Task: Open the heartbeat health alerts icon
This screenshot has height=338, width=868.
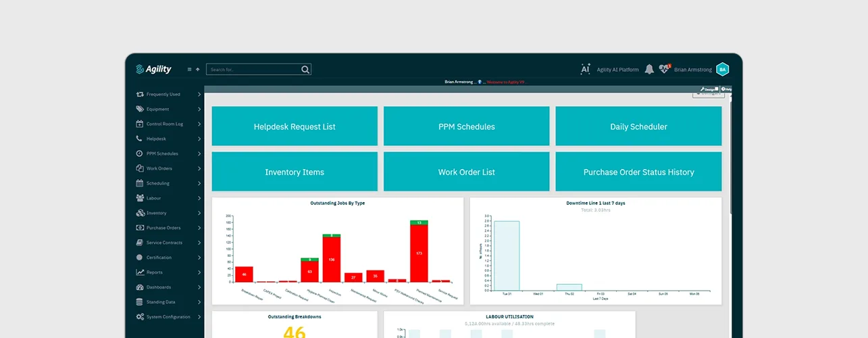Action: pyautogui.click(x=665, y=69)
